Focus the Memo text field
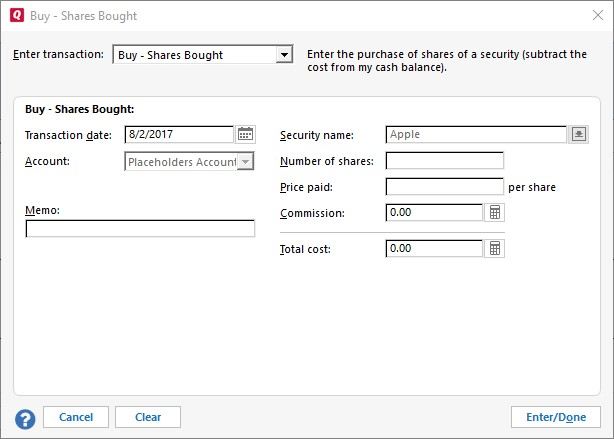Image resolution: width=614 pixels, height=439 pixels. pos(140,229)
